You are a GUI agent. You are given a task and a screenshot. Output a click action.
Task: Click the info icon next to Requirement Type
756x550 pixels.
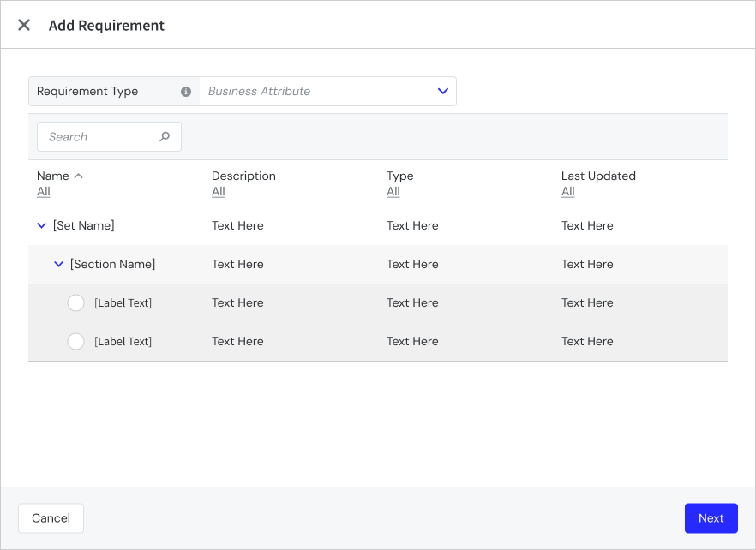(185, 91)
